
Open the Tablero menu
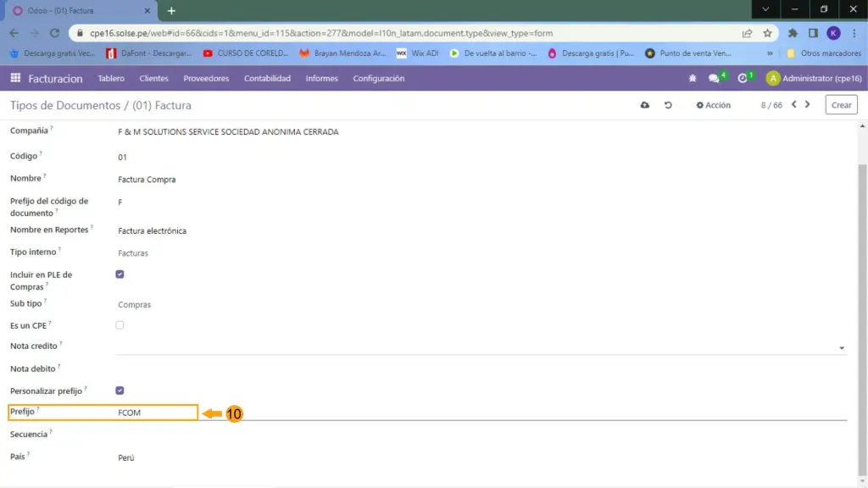click(111, 79)
